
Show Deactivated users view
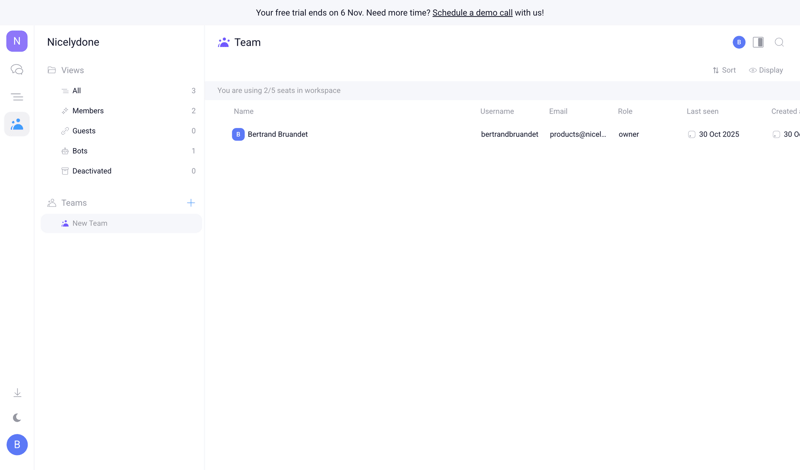92,171
